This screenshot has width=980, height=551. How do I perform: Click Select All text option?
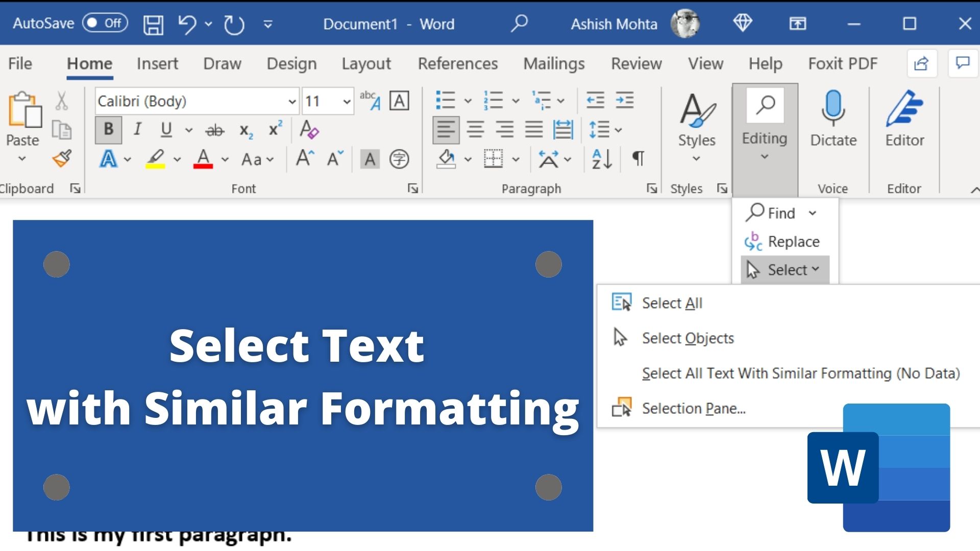coord(671,302)
